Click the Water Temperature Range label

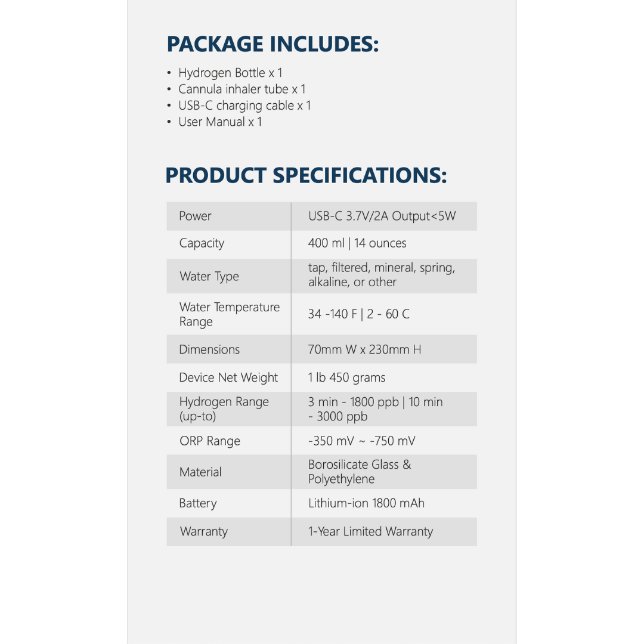coord(229,314)
